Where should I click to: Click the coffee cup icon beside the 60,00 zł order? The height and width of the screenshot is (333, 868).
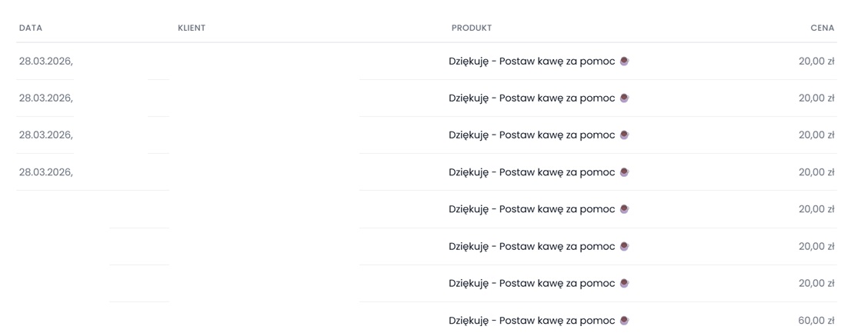(624, 320)
